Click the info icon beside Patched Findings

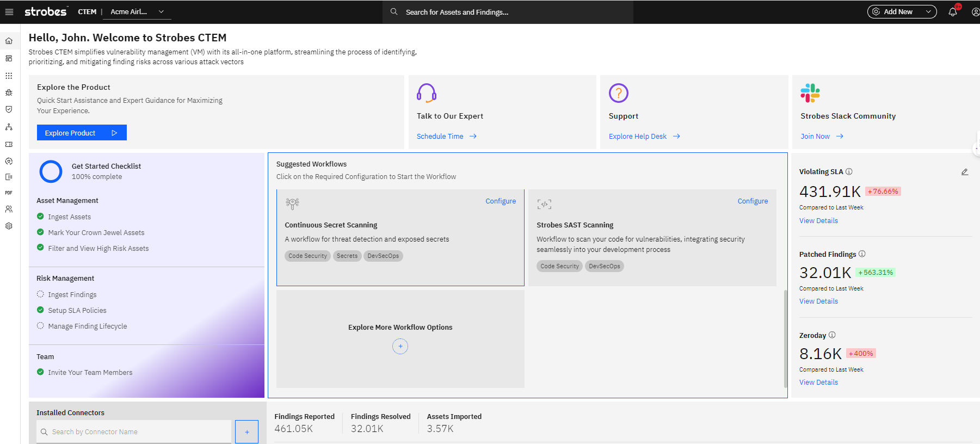pyautogui.click(x=862, y=254)
